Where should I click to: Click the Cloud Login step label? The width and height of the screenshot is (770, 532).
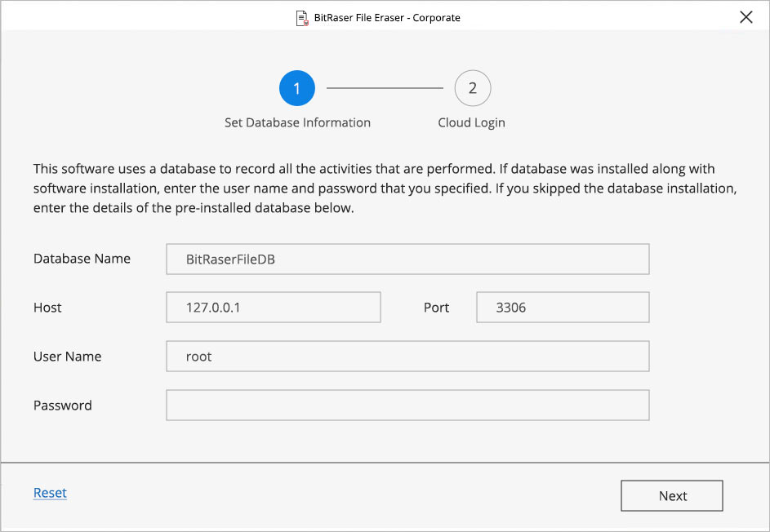pos(471,122)
